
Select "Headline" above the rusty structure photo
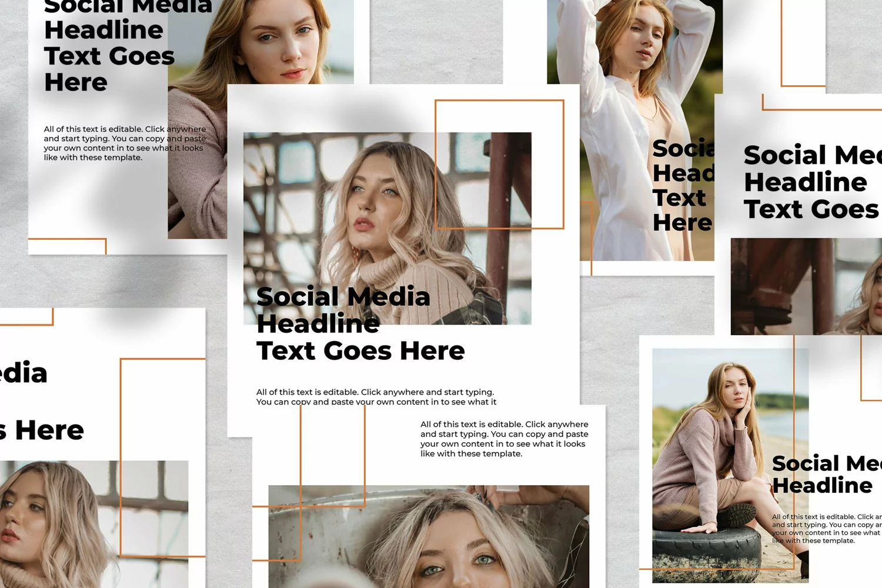[805, 182]
